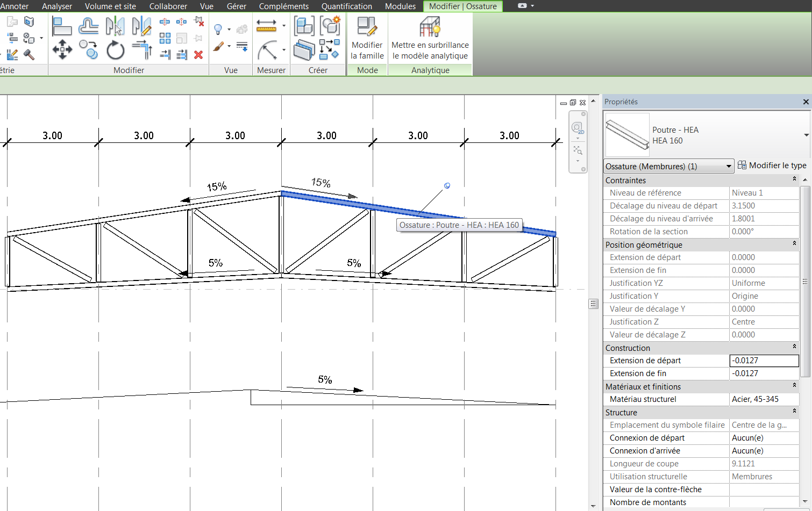The image size is (812, 511).
Task: Click the Matériau structurel value Acier, 45-345
Action: point(764,399)
